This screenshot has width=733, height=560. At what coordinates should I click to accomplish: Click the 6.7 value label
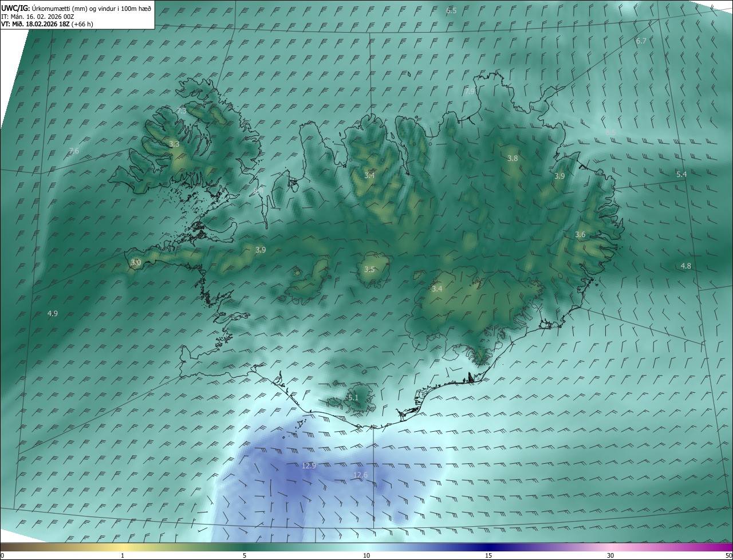pyautogui.click(x=641, y=41)
